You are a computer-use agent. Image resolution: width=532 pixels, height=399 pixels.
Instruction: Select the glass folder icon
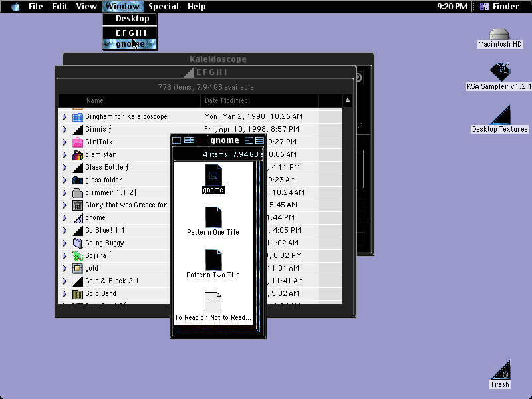click(78, 180)
